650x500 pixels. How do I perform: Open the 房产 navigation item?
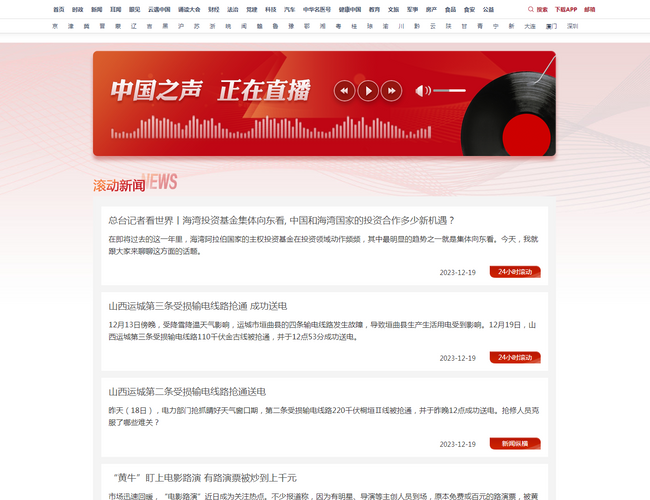(432, 9)
